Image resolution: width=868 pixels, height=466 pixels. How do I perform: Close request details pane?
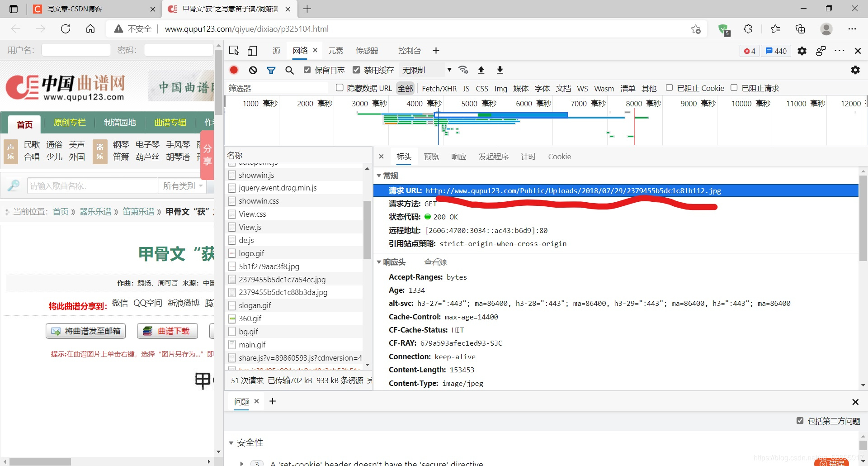tap(381, 157)
